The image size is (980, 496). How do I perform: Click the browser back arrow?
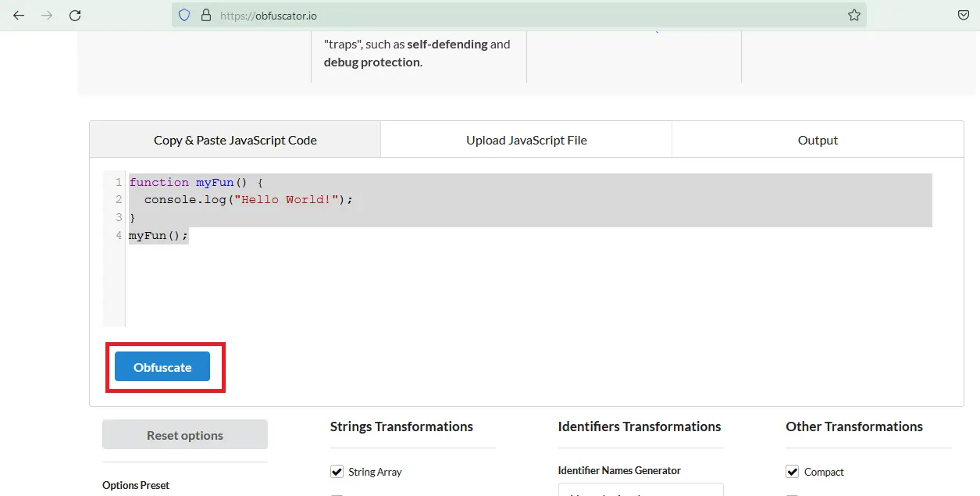pos(19,15)
